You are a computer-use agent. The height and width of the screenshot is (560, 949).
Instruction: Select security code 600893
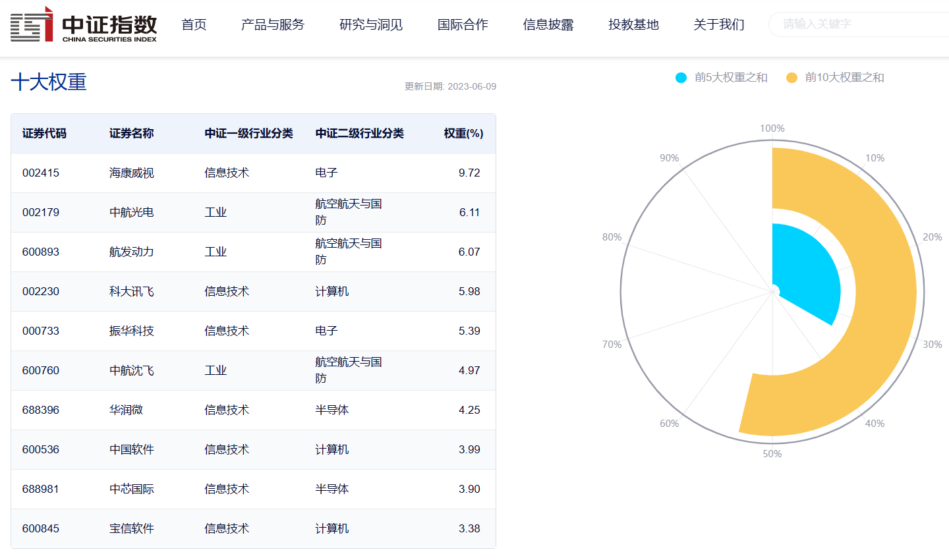coord(41,252)
